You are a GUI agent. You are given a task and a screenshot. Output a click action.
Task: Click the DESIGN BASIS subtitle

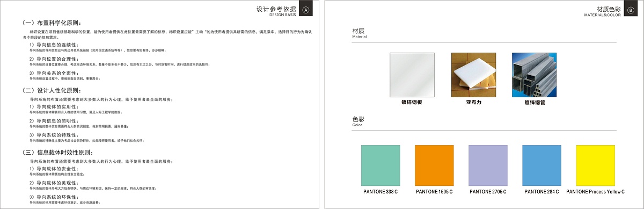[x=283, y=15]
